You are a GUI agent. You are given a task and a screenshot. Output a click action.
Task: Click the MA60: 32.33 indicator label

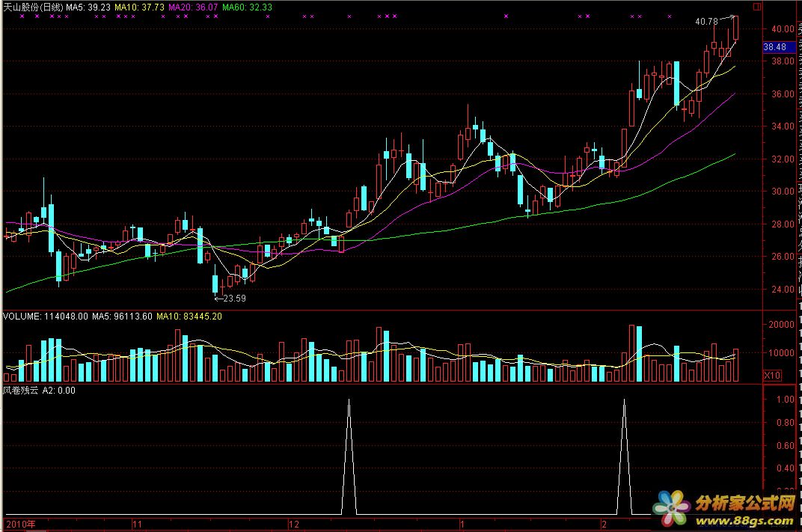click(247, 7)
